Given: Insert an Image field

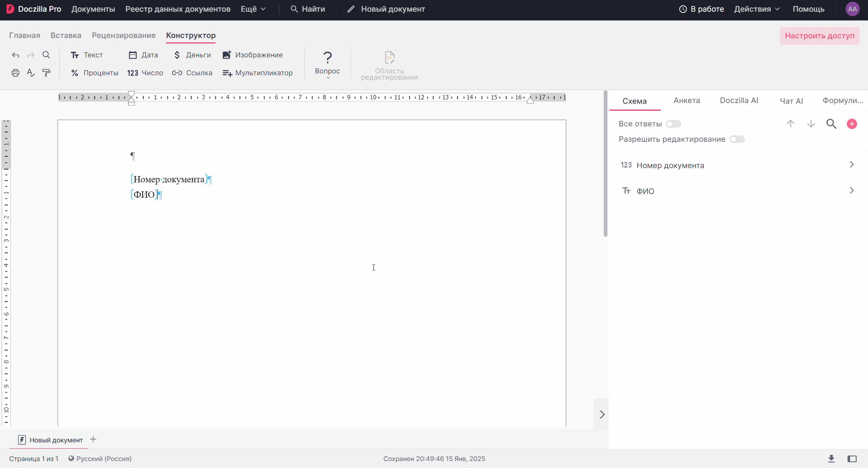Looking at the screenshot, I should pos(253,55).
